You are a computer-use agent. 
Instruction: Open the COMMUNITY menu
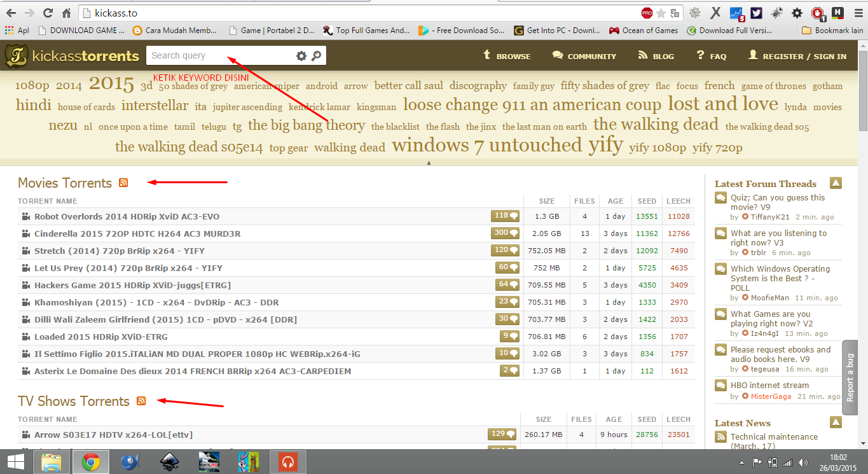pos(584,56)
